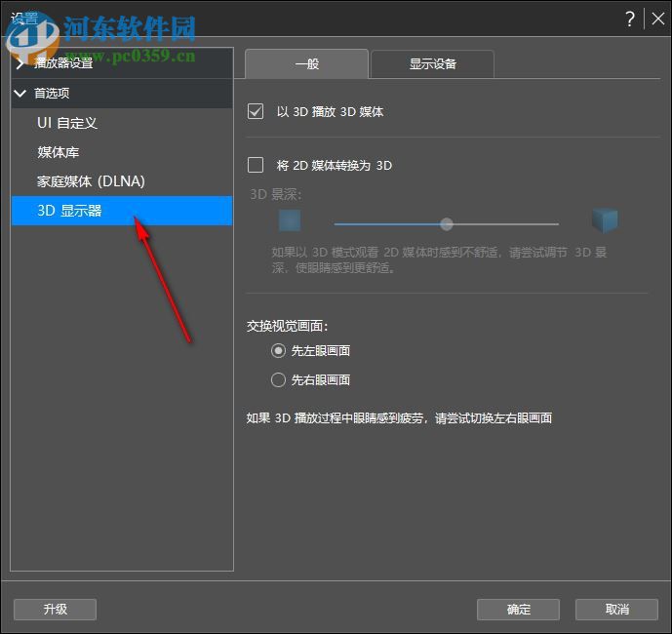Click the 3D cube depth icon

point(605,220)
